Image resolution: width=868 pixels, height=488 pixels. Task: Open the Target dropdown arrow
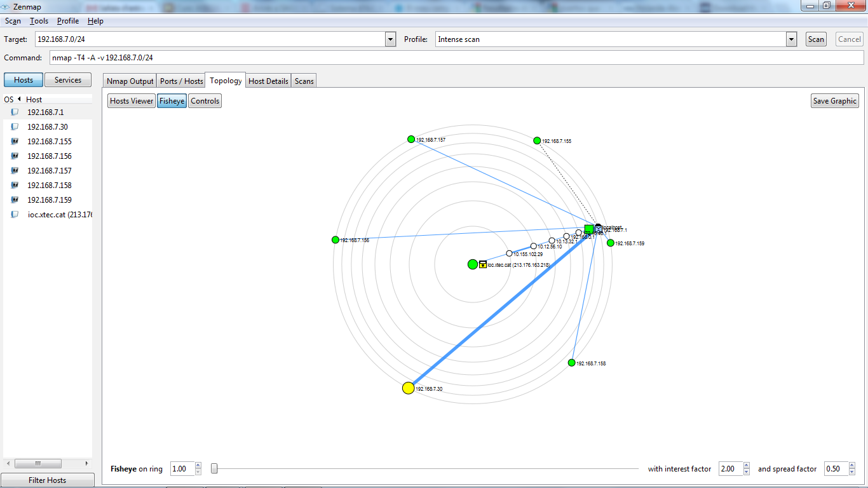tap(391, 39)
